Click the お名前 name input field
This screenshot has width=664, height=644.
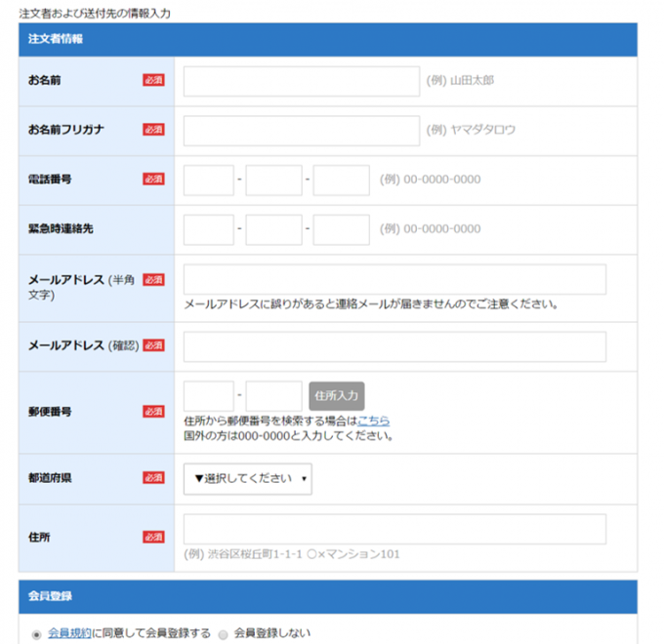(x=301, y=81)
